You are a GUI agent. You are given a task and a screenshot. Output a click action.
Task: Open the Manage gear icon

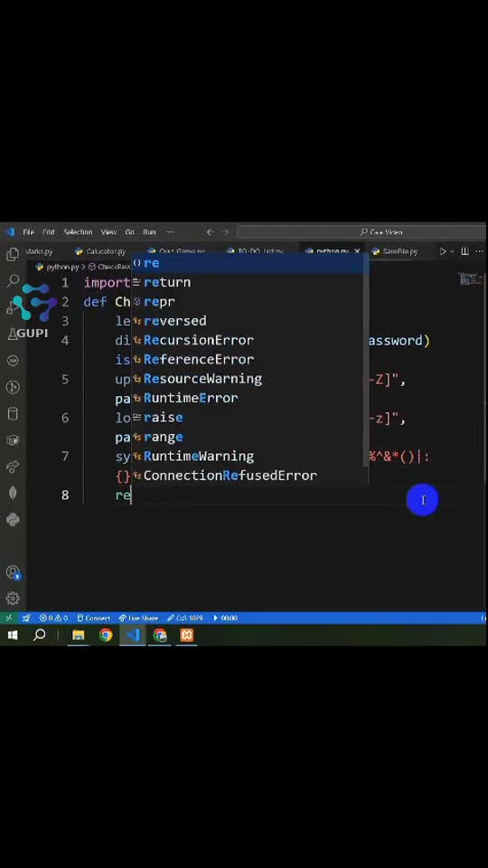point(12,599)
